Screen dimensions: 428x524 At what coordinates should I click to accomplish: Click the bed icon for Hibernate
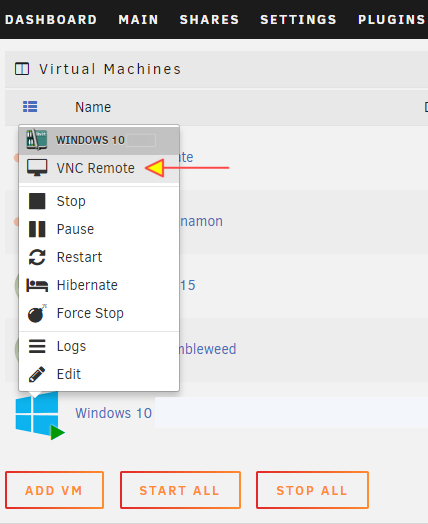37,285
